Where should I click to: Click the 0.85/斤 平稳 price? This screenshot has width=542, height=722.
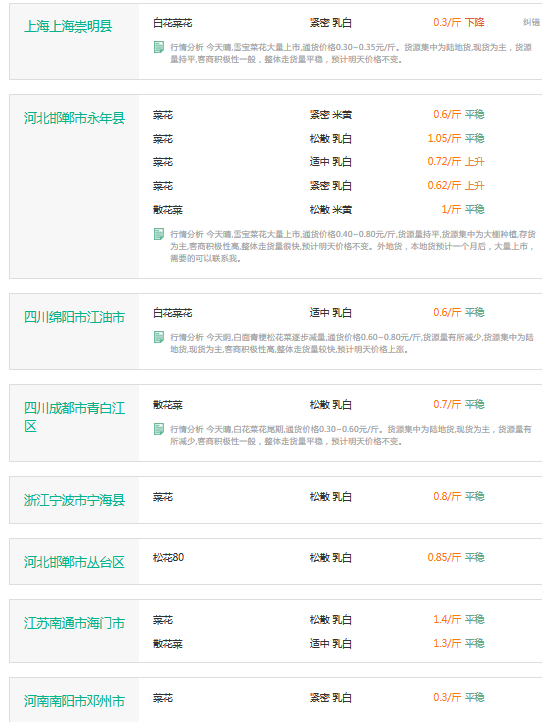[x=456, y=557]
